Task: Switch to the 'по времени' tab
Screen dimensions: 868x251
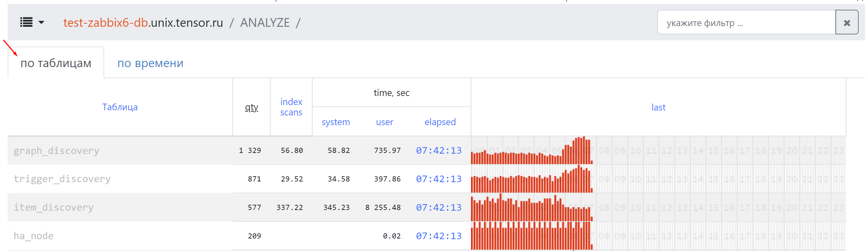Action: 150,63
